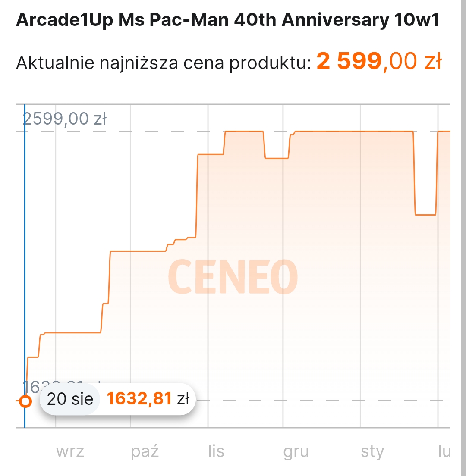The image size is (466, 476).
Task: Select the 'paź' month on the x-axis
Action: point(145,452)
